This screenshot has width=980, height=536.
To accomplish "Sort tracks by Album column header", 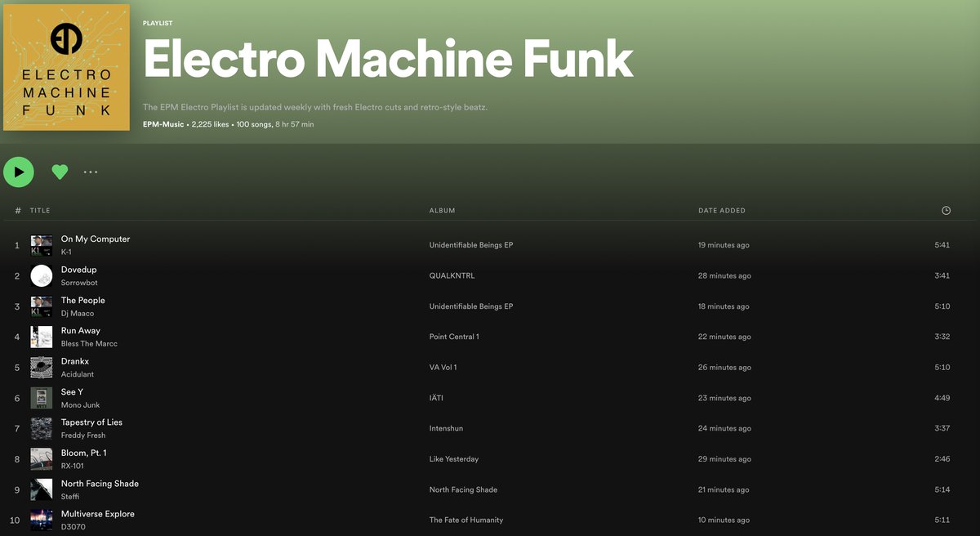I will tap(442, 210).
